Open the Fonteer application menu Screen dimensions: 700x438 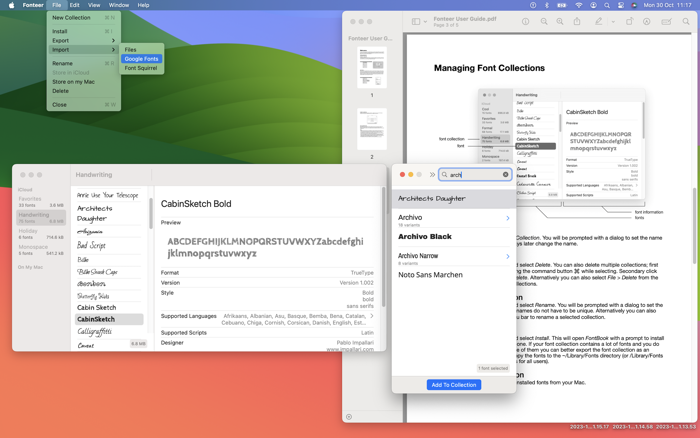(x=33, y=5)
